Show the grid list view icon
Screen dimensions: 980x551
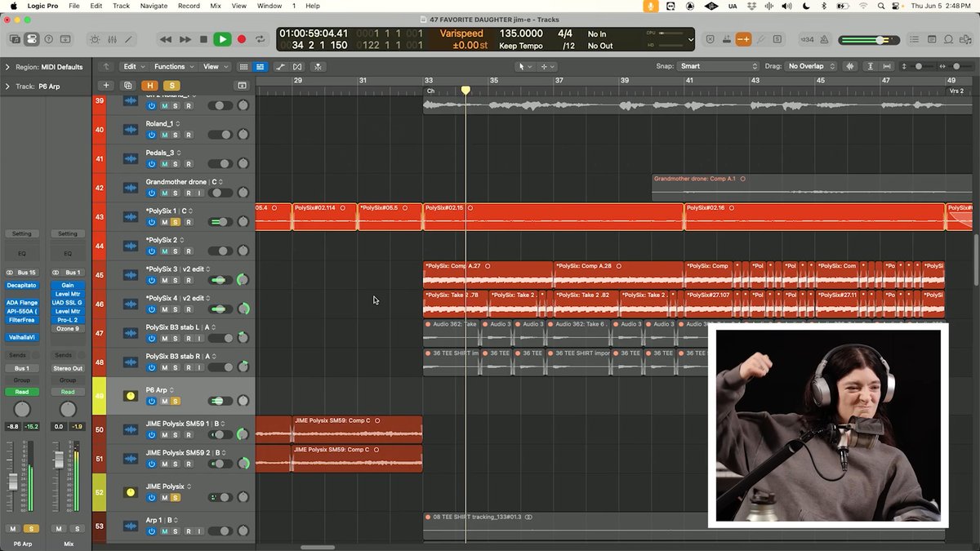tap(243, 67)
